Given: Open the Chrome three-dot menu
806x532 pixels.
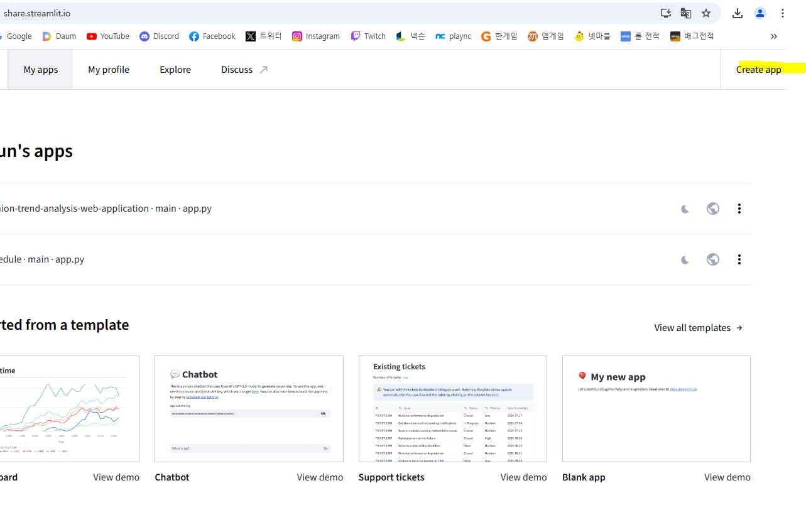Looking at the screenshot, I should (x=783, y=13).
